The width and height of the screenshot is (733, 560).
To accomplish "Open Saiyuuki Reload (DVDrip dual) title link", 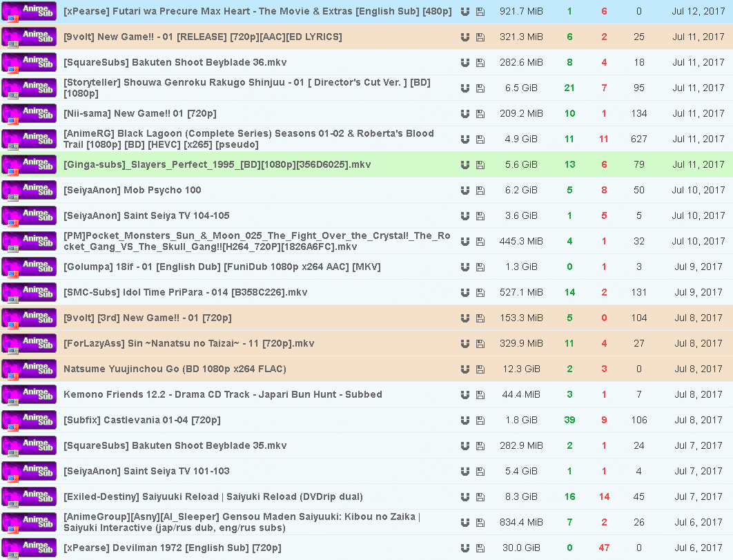I will pos(213,496).
